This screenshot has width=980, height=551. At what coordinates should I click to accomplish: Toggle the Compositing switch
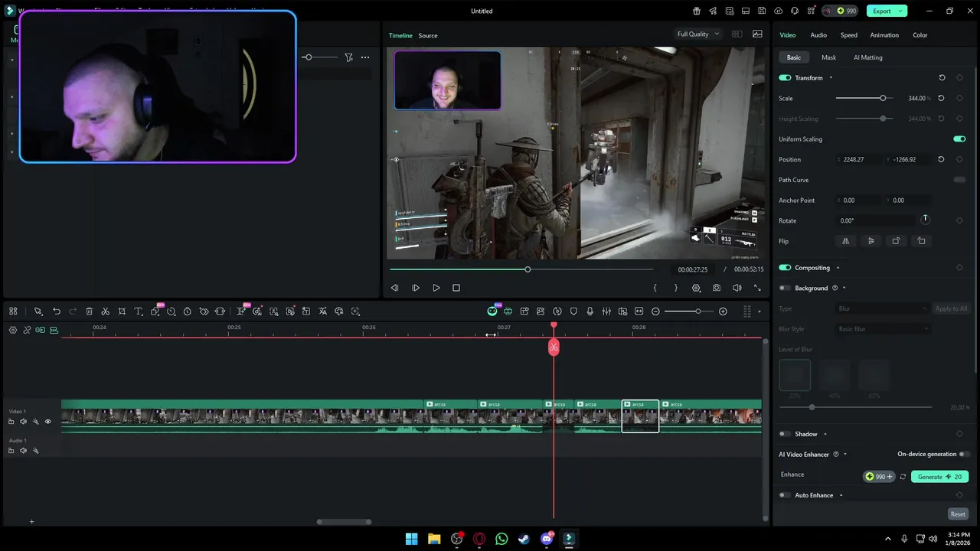coord(785,268)
